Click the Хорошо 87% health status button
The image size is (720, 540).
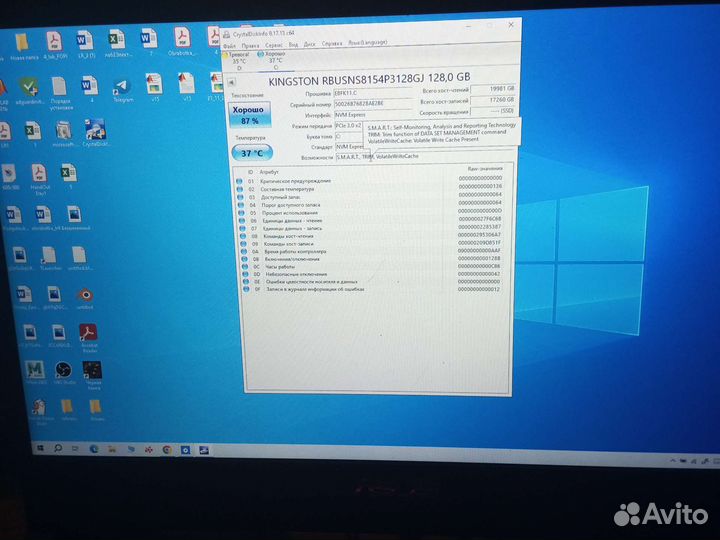pos(250,114)
